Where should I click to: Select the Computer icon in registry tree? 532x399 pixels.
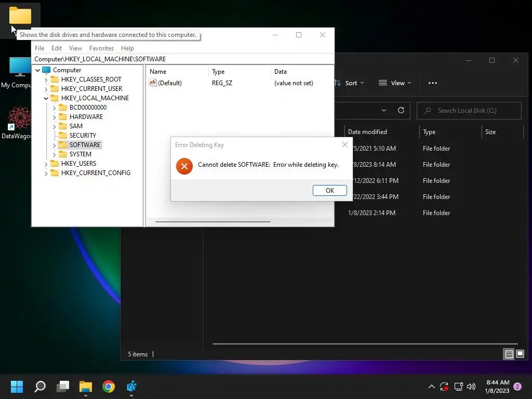46,70
